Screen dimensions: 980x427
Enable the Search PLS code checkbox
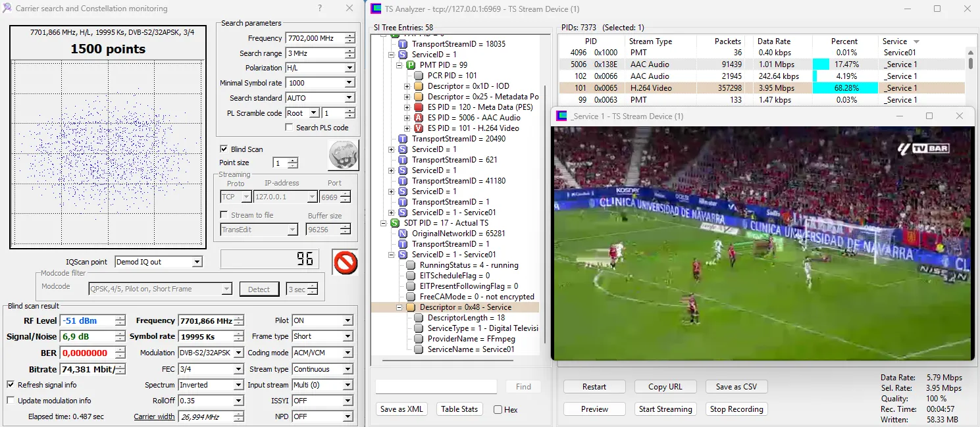(x=289, y=128)
